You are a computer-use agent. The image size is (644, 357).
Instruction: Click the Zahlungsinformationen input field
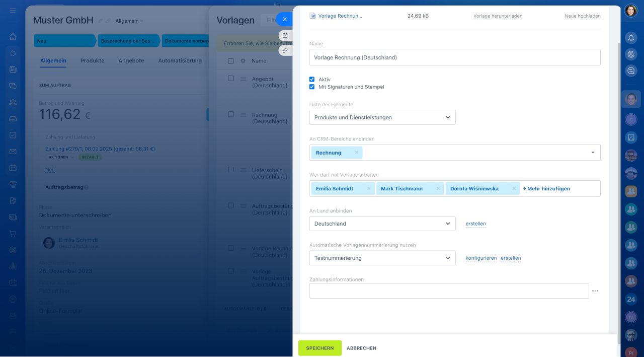click(x=449, y=291)
